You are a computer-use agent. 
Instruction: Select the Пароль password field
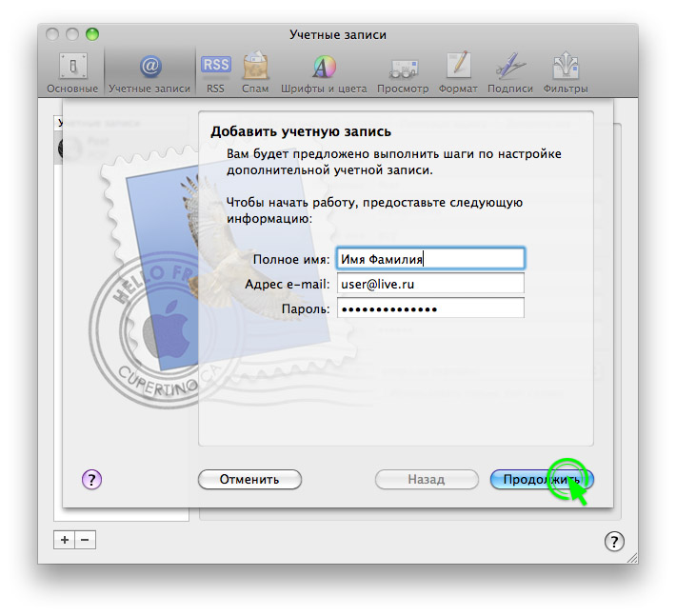(x=429, y=308)
